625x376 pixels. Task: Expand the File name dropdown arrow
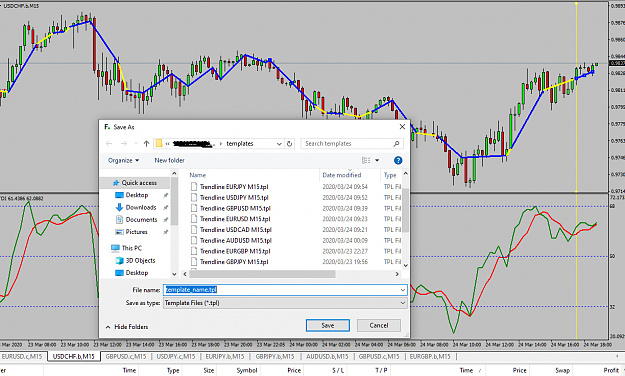click(403, 290)
